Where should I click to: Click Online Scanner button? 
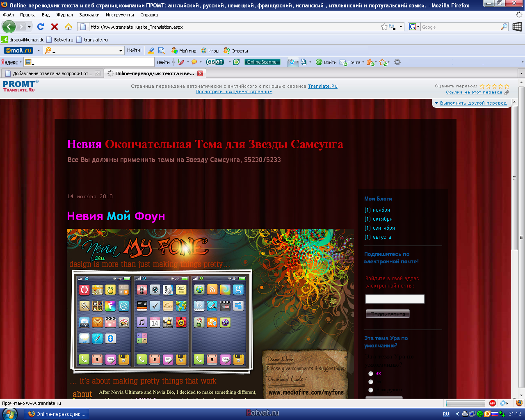pyautogui.click(x=262, y=62)
